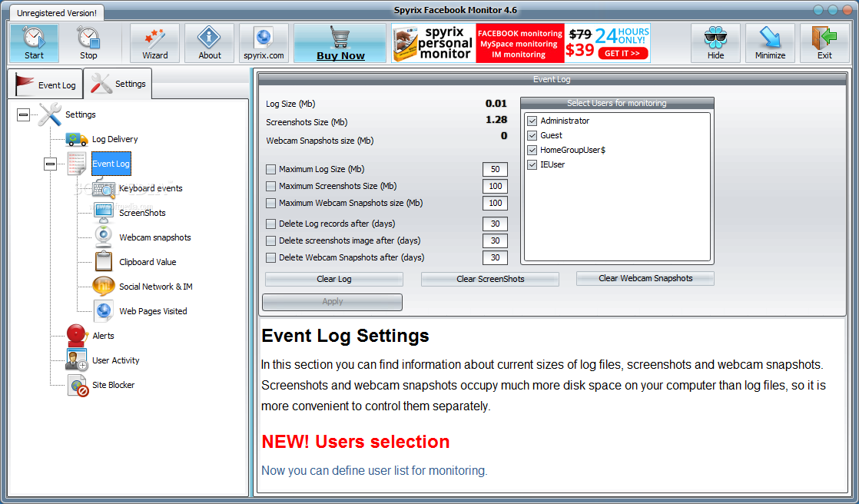Launch the Wizard from the toolbar
The image size is (859, 504).
click(x=154, y=43)
